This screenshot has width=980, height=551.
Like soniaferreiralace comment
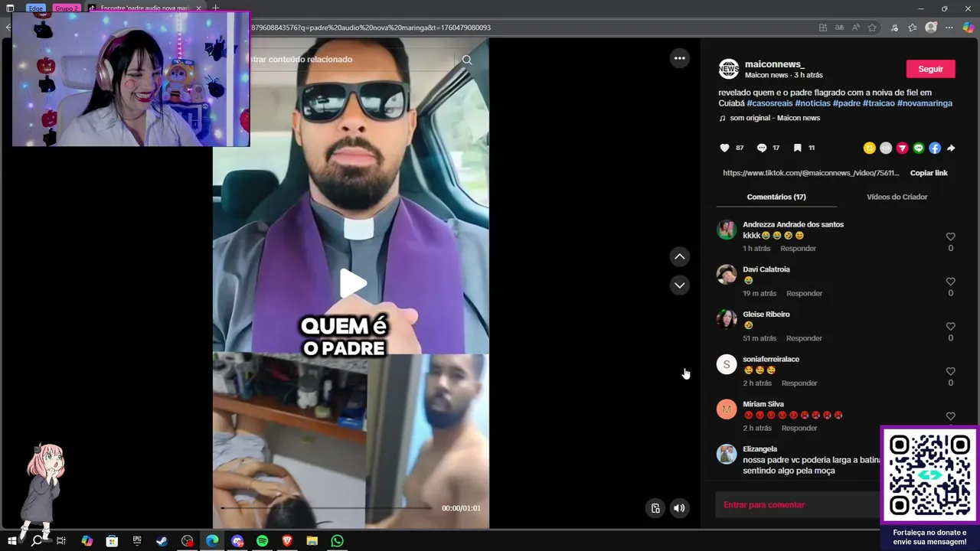(x=950, y=372)
